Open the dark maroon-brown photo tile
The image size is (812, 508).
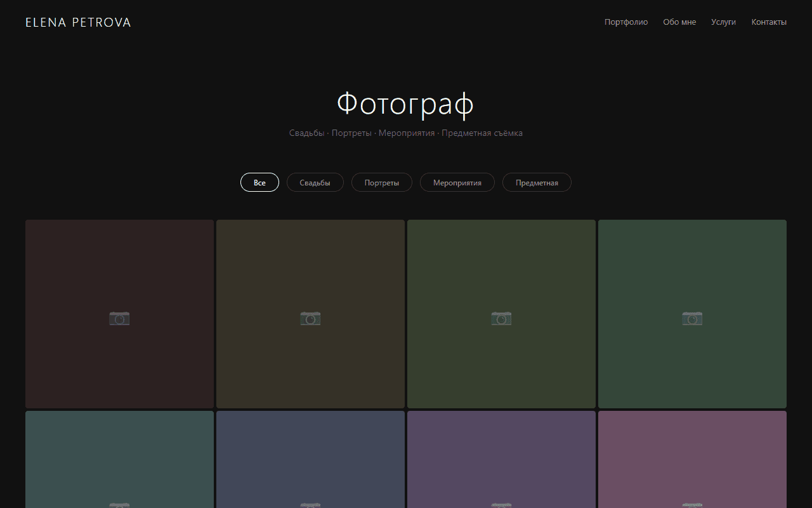click(x=119, y=314)
